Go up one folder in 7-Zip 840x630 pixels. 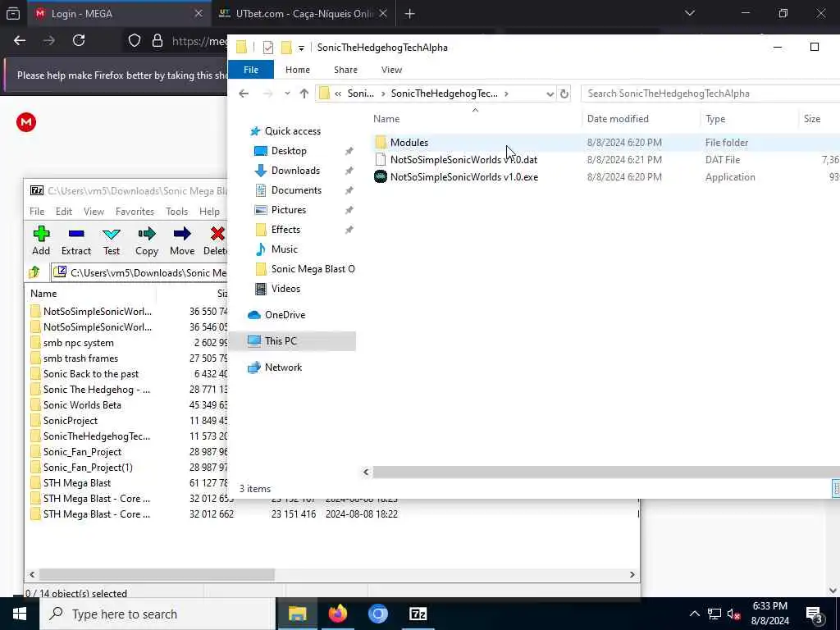tap(35, 272)
